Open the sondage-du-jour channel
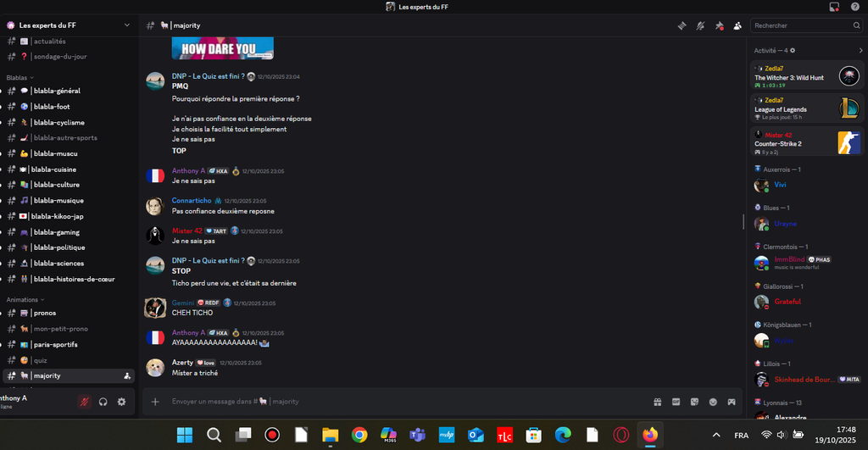This screenshot has height=450, width=868. tap(69, 57)
